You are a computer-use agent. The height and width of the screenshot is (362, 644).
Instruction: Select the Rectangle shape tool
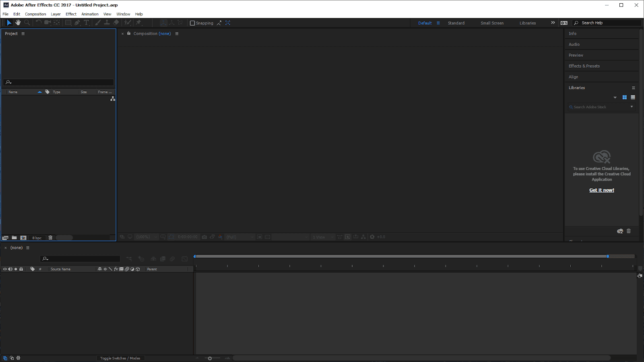pos(68,23)
